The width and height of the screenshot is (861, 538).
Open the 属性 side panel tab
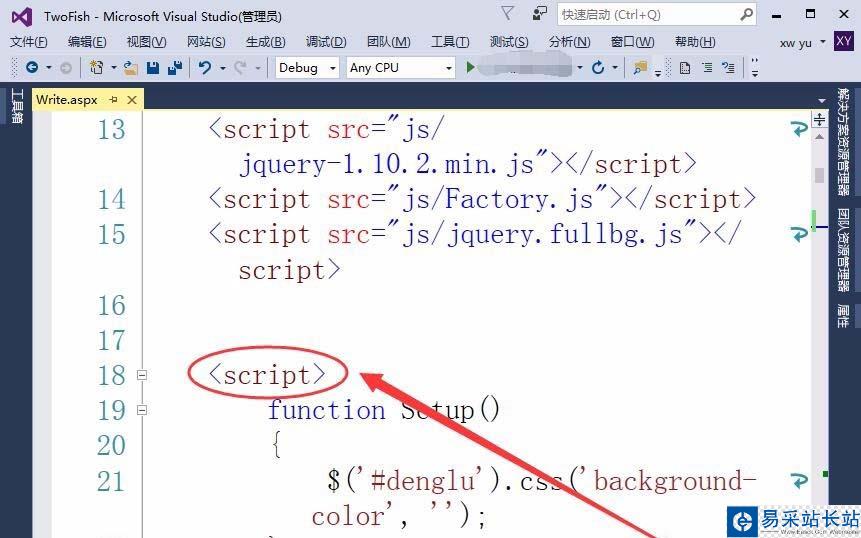click(x=843, y=316)
